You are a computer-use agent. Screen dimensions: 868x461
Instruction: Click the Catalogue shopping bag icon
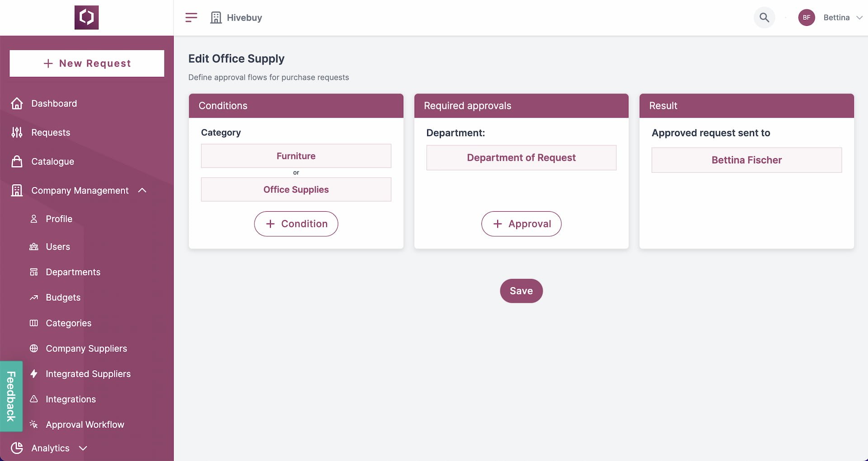(17, 162)
